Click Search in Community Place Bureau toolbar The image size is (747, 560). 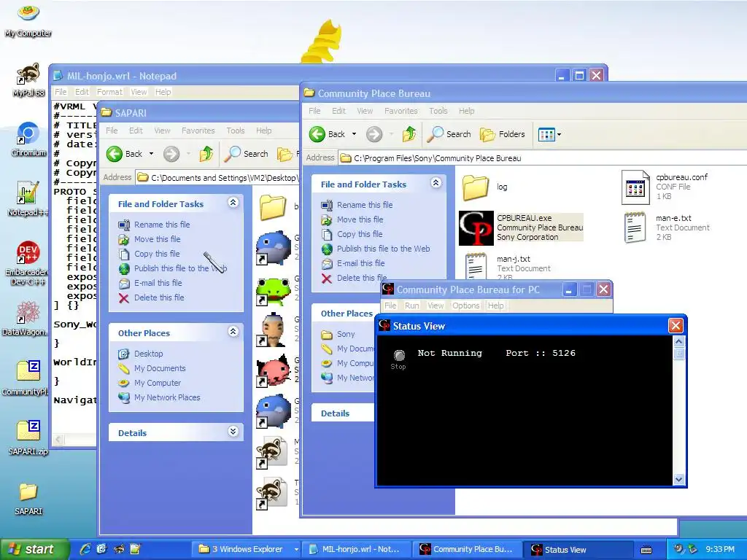click(x=449, y=134)
